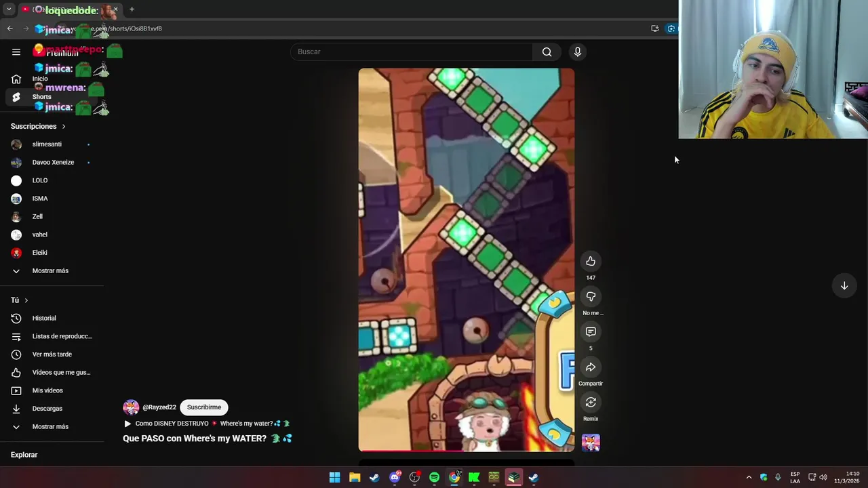
Task: Open the green Kick app on taskbar
Action: 474,477
